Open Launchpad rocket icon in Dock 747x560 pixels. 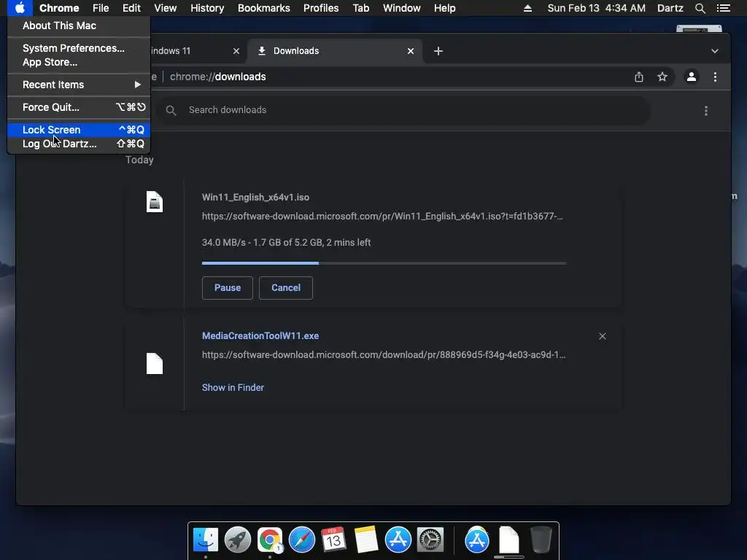tap(238, 540)
